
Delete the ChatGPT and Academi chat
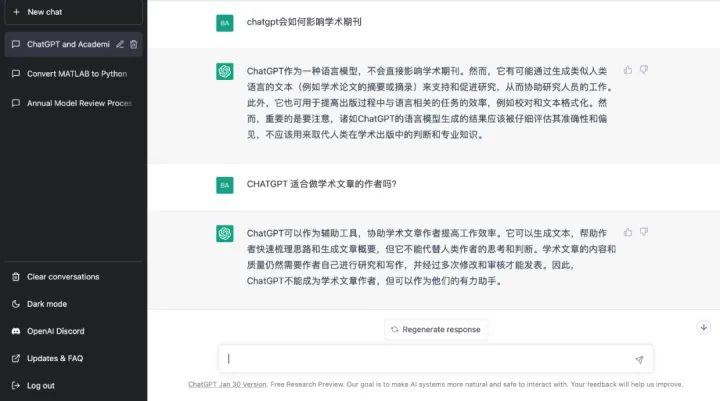134,44
